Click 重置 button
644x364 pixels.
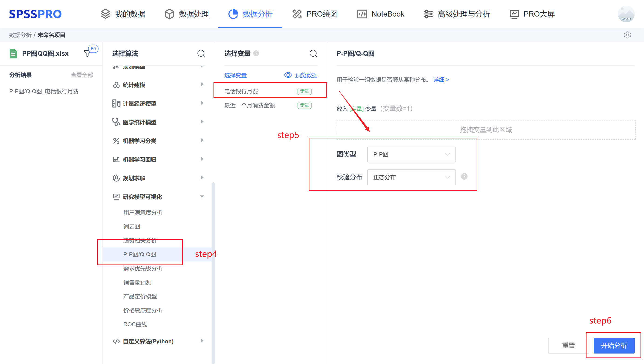point(568,346)
